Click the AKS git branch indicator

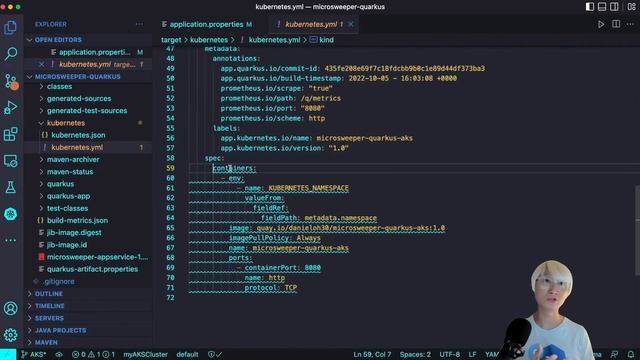[x=34, y=354]
